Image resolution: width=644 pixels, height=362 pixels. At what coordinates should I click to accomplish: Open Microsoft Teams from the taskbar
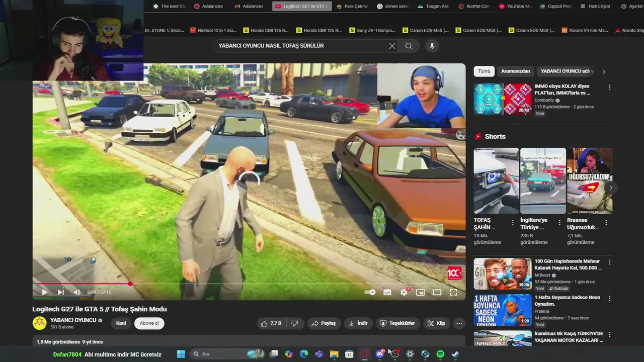319,354
